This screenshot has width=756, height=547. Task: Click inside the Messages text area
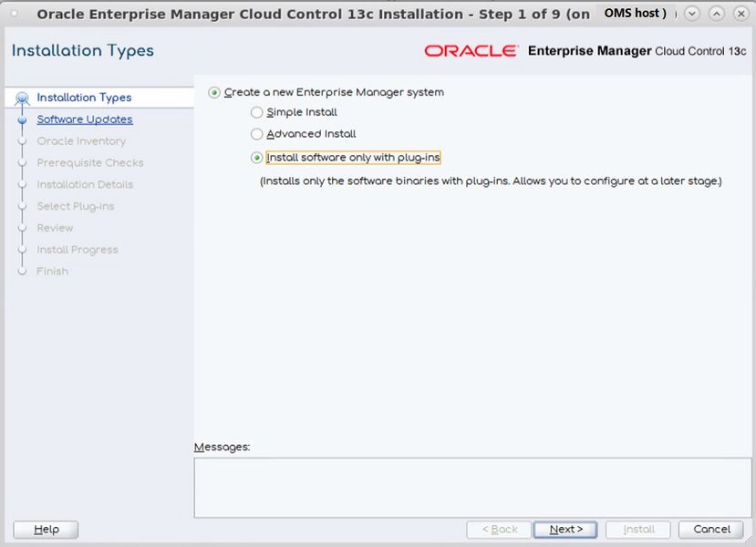472,488
